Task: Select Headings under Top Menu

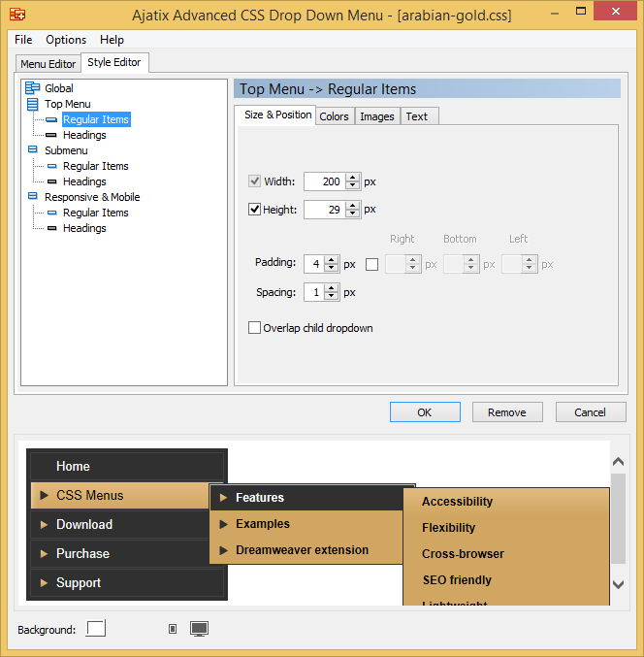Action: 84,135
